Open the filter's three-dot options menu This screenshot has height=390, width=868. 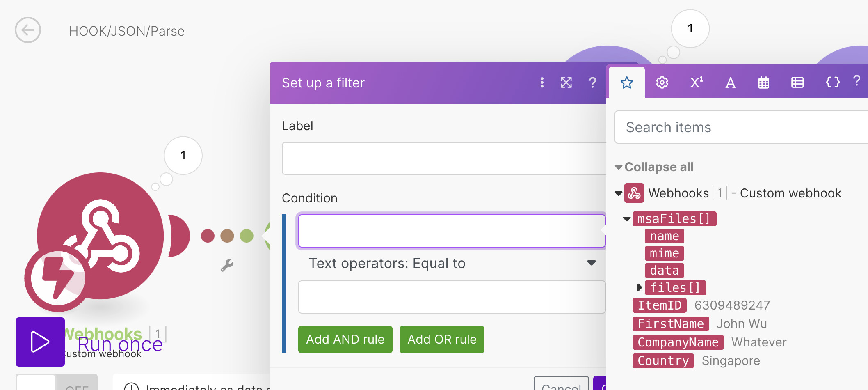pos(542,83)
